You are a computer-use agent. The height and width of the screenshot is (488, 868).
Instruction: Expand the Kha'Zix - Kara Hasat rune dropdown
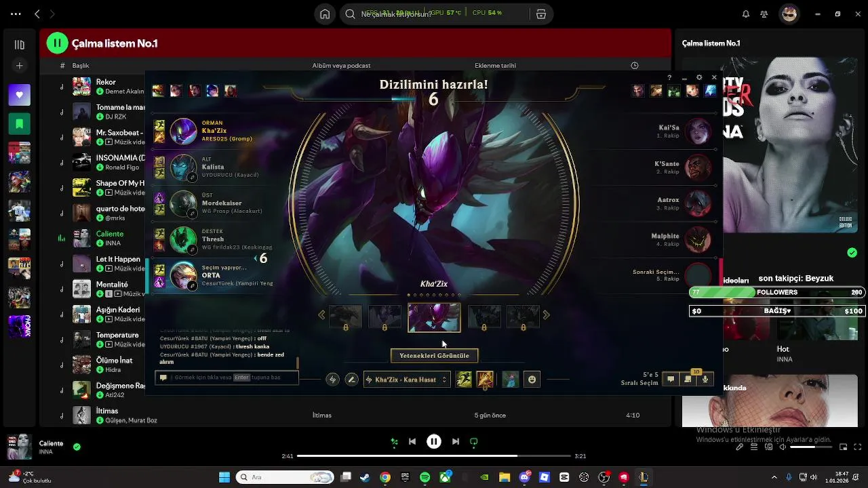coord(407,380)
